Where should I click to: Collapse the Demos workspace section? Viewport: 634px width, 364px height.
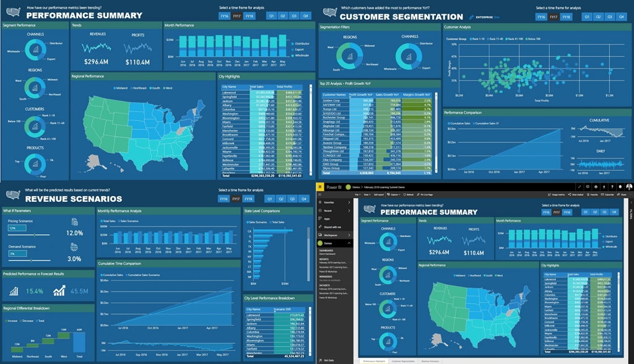(349, 243)
